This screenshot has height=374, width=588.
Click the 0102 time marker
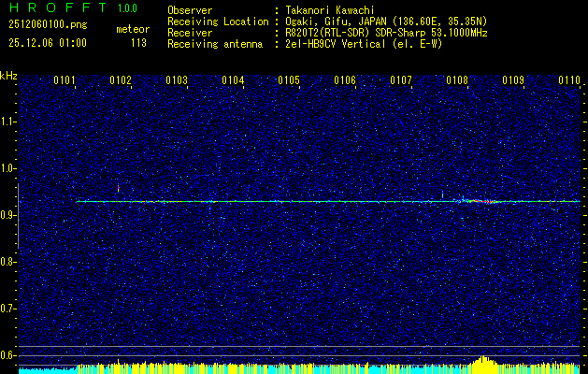(x=121, y=79)
